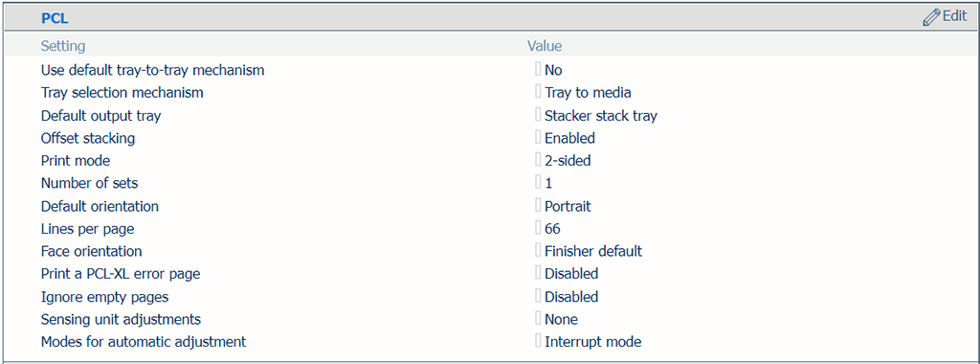Select the 'Use default tray-to-tray mechanism' setting
This screenshot has height=364, width=980.
click(x=152, y=70)
